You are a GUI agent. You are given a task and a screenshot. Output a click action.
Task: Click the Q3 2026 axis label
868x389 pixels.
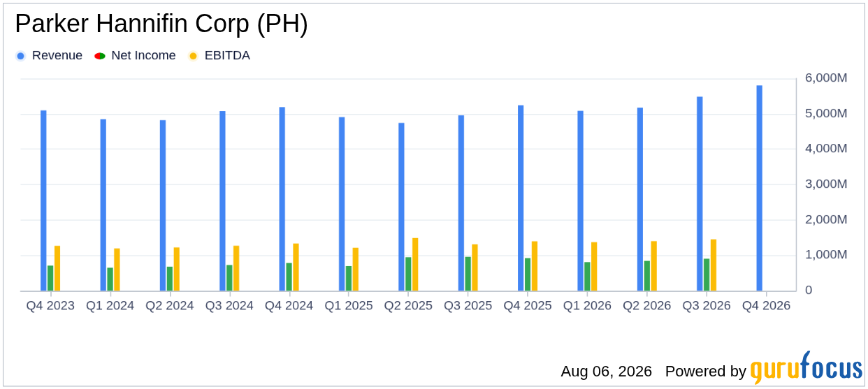tap(707, 306)
